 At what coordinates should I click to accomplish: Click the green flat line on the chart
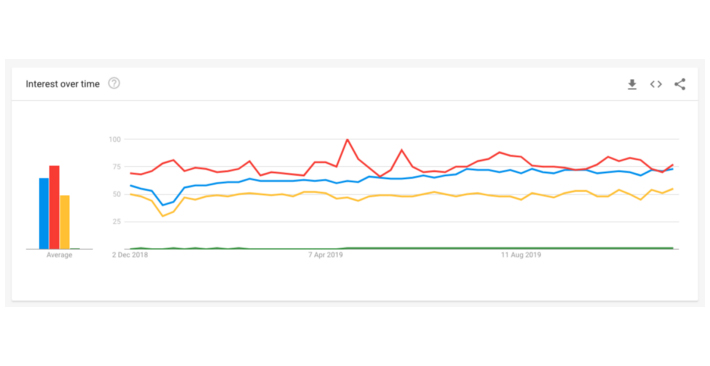(402, 248)
